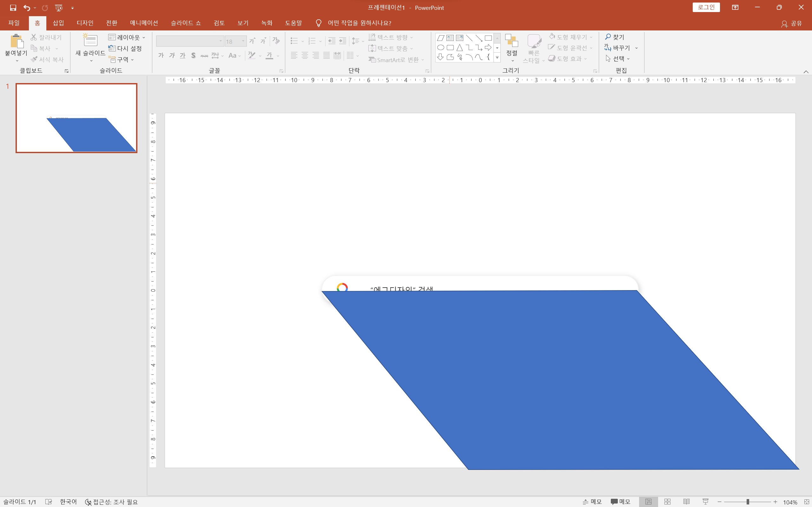Expand the shapes gallery More arrow

tap(497, 58)
